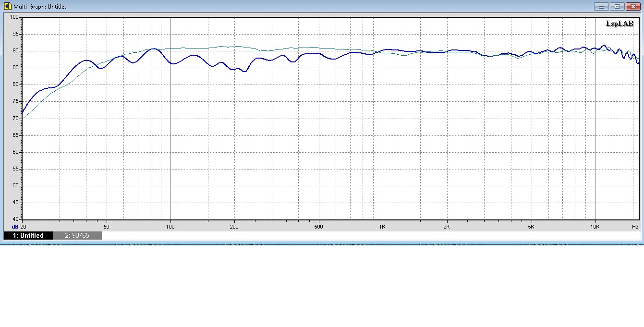Close the Multi-Graph window
Screen dimensions: 644x327
pyautogui.click(x=634, y=6)
